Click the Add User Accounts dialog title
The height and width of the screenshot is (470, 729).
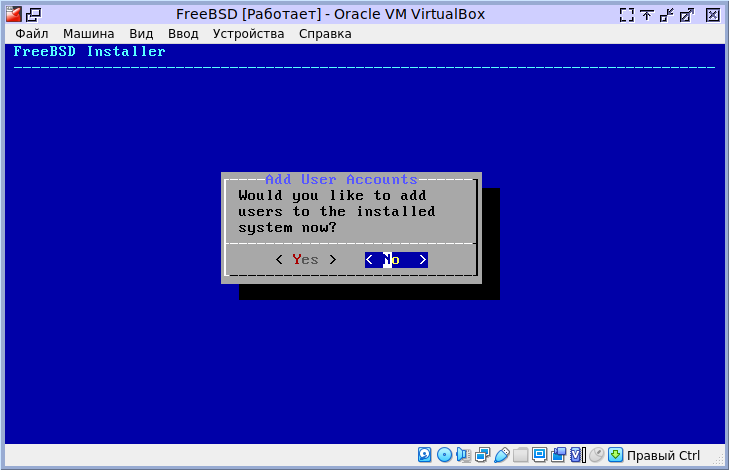click(x=341, y=179)
